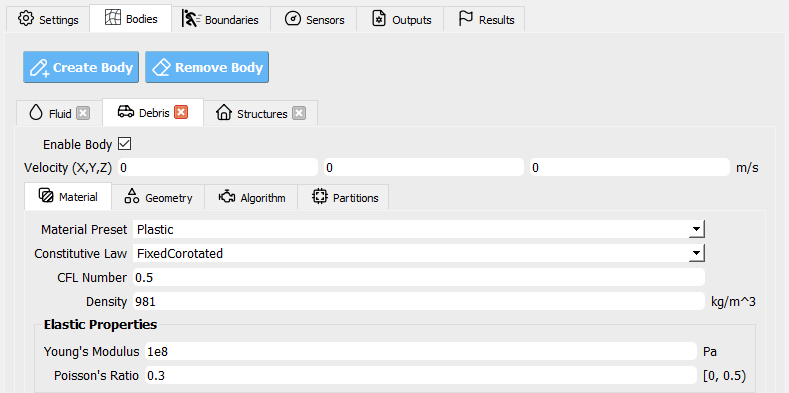
Task: Click the Remove Body button
Action: pos(207,67)
